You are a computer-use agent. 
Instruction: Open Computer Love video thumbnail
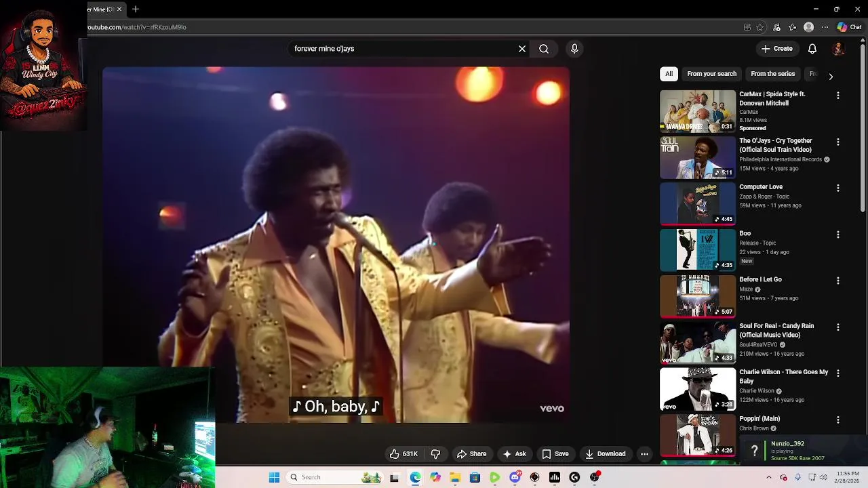click(697, 203)
